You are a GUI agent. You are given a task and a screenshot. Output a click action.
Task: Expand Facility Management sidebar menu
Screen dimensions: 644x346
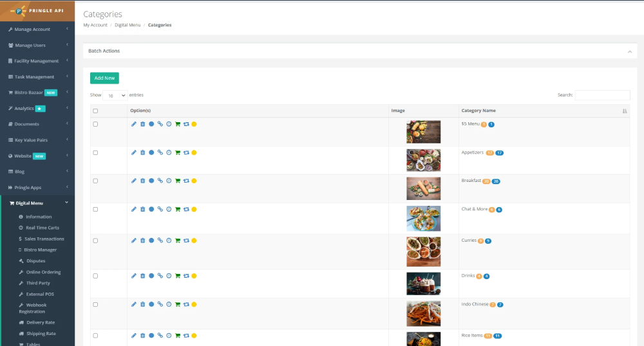click(37, 60)
